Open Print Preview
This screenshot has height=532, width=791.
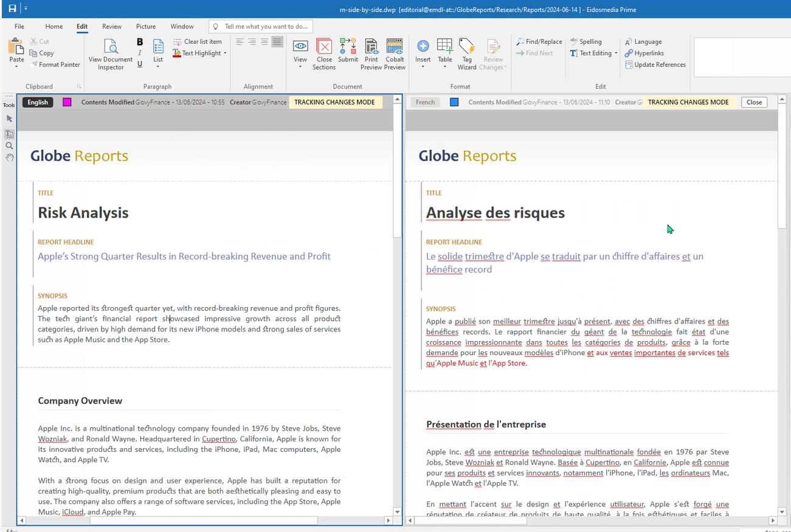(x=371, y=54)
